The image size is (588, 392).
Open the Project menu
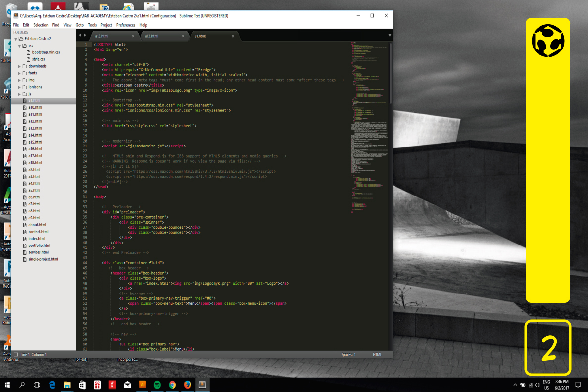click(106, 25)
